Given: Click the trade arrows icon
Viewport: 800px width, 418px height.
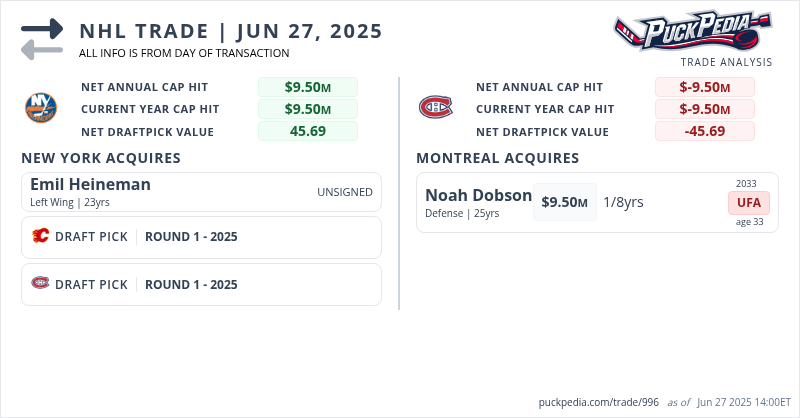Looking at the screenshot, I should pos(42,39).
